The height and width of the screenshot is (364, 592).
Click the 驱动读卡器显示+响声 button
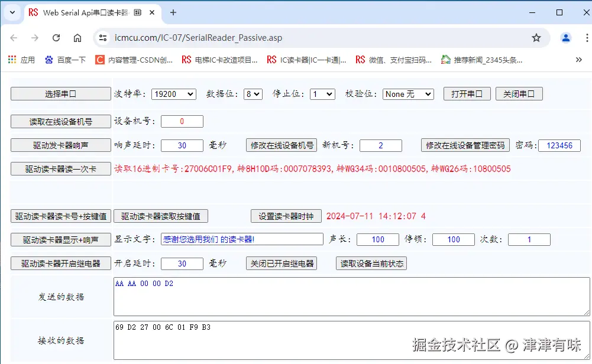click(60, 239)
